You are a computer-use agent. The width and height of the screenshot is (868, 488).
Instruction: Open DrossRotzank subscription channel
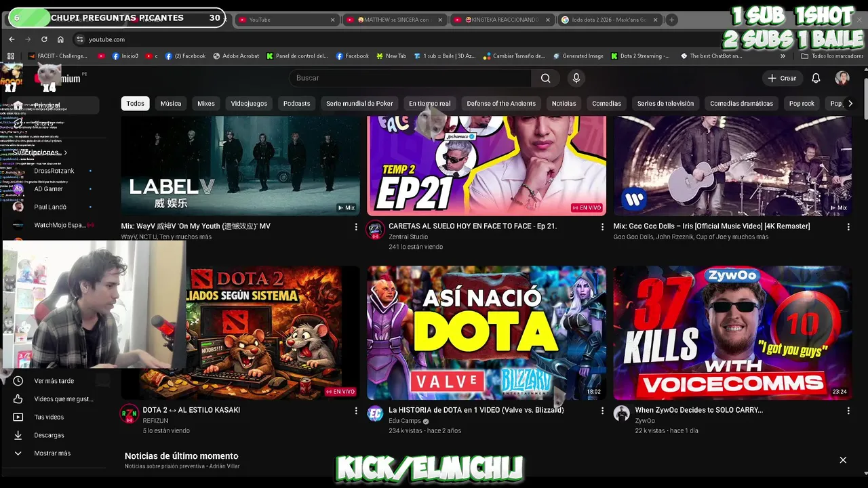click(x=54, y=171)
